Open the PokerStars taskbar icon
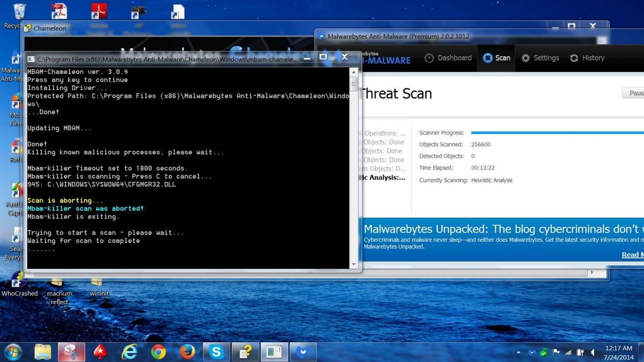The width and height of the screenshot is (644, 362). (x=101, y=352)
